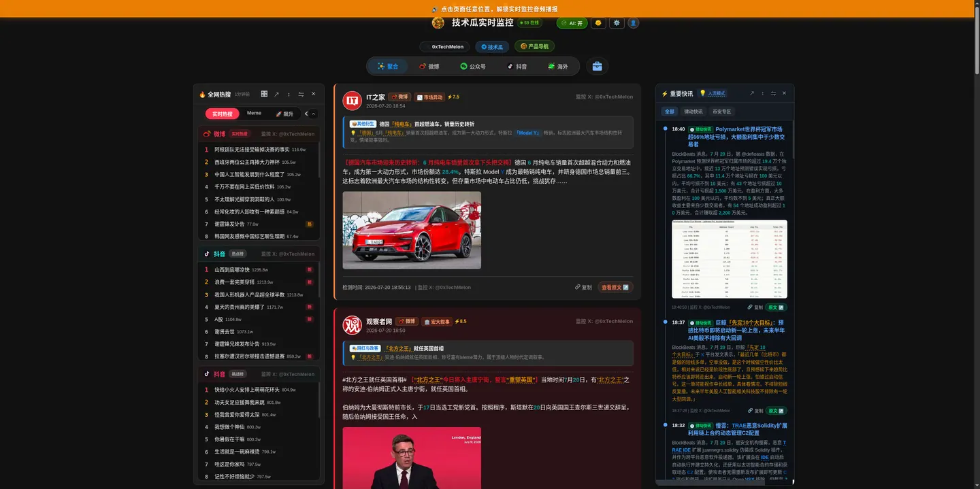Close the 重要快讯 panel
Screen dimensions: 980x489
[784, 94]
